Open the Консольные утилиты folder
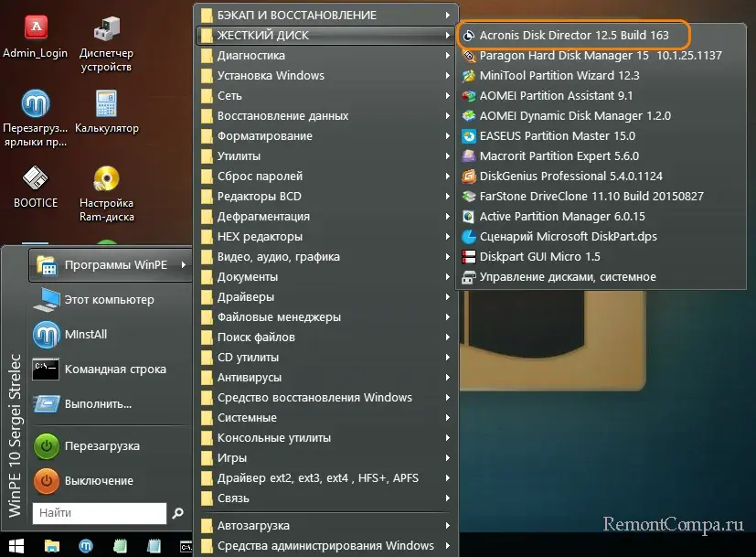Screen dimensions: 756x557 (326, 438)
